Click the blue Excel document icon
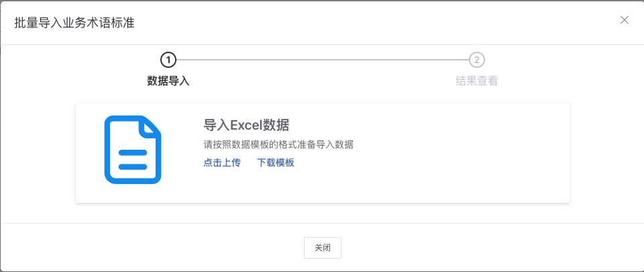This screenshot has height=272, width=644. pyautogui.click(x=133, y=150)
